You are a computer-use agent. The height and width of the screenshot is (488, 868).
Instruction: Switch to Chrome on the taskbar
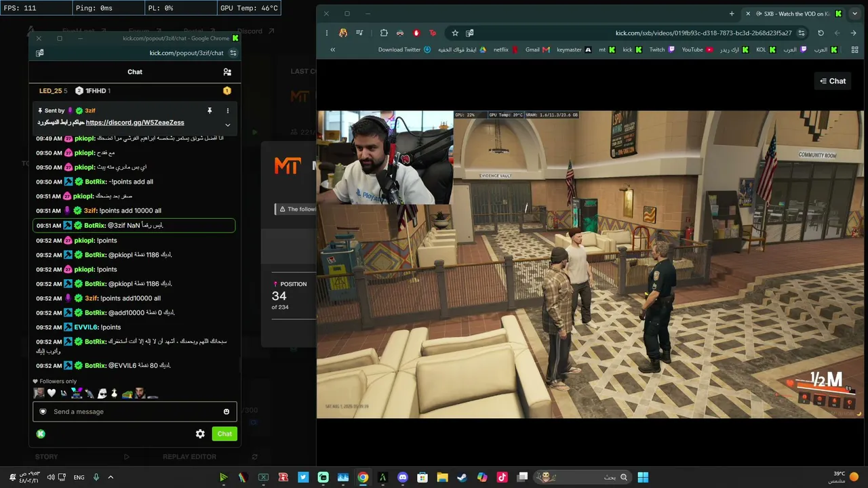click(x=363, y=477)
